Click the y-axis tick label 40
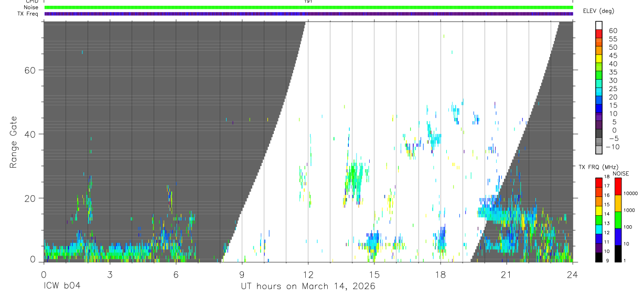The width and height of the screenshot is (644, 297). (x=29, y=134)
